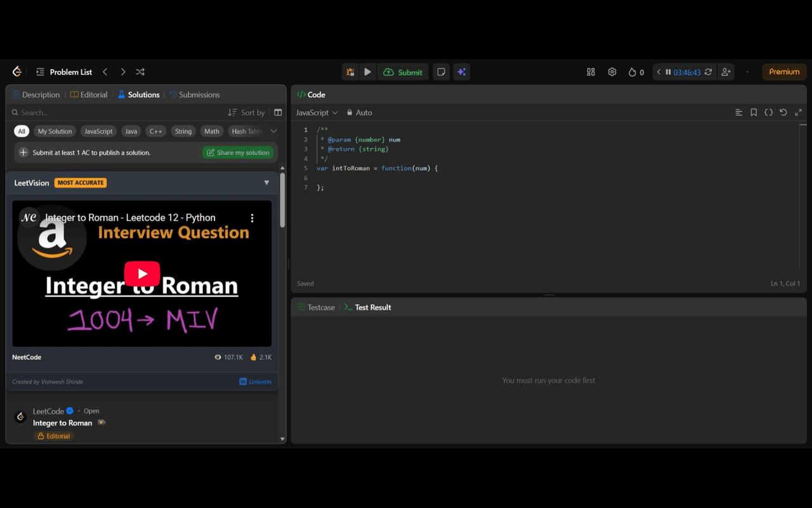
Task: Open the Integer to Roman solution post
Action: pos(63,423)
